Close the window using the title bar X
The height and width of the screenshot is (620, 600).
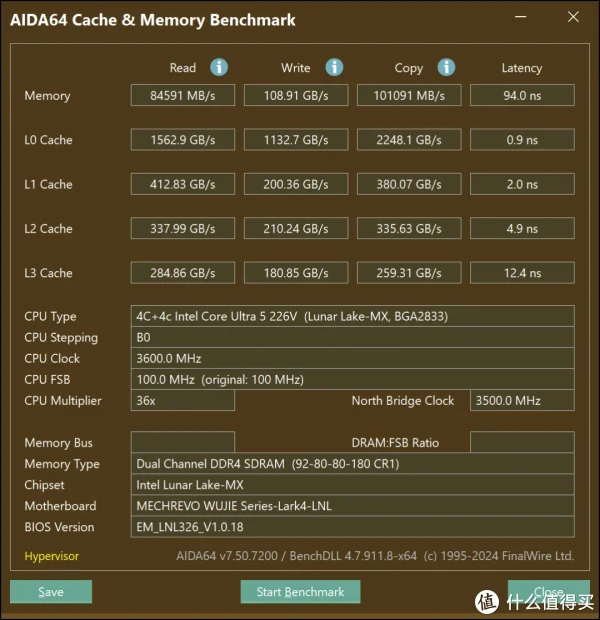tap(571, 19)
